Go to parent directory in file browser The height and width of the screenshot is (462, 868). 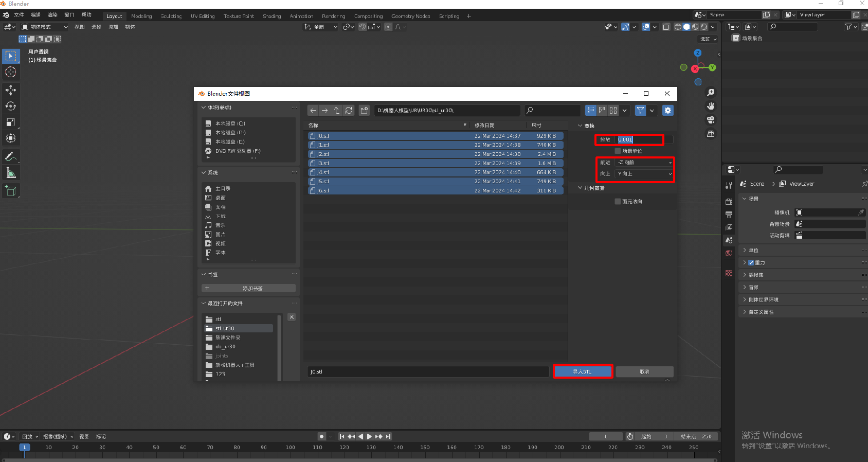337,110
